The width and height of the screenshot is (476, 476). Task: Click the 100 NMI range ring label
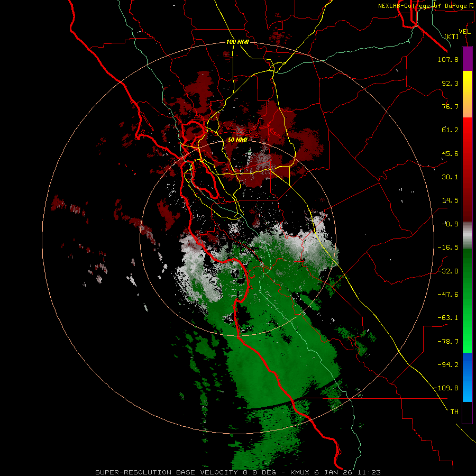point(237,42)
